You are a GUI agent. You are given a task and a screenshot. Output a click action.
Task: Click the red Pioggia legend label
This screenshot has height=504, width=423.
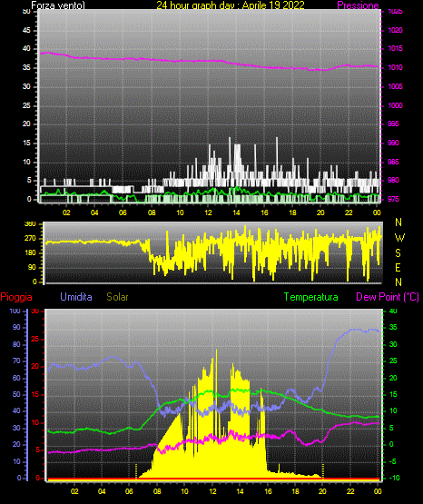pyautogui.click(x=16, y=297)
